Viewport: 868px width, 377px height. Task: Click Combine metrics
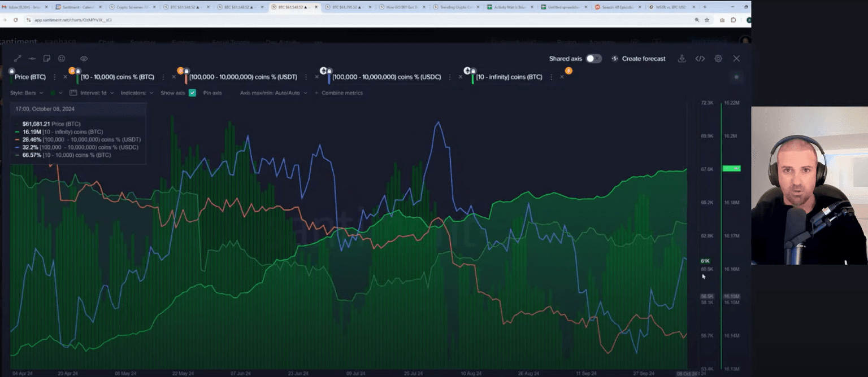(x=342, y=93)
